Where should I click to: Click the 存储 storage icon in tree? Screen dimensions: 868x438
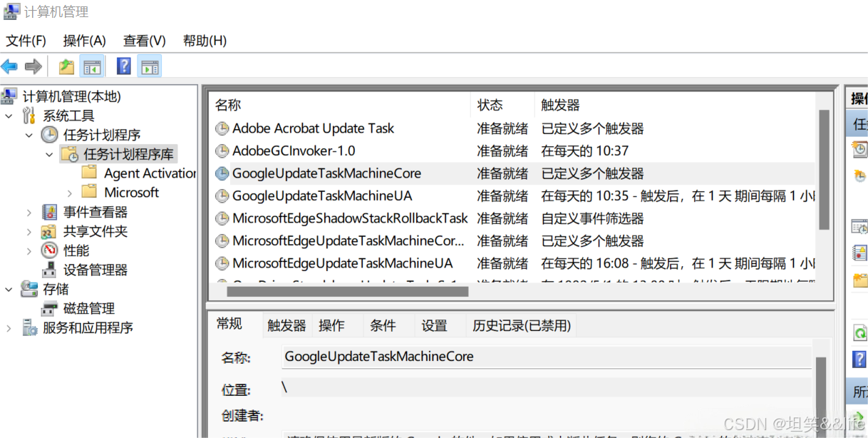29,289
